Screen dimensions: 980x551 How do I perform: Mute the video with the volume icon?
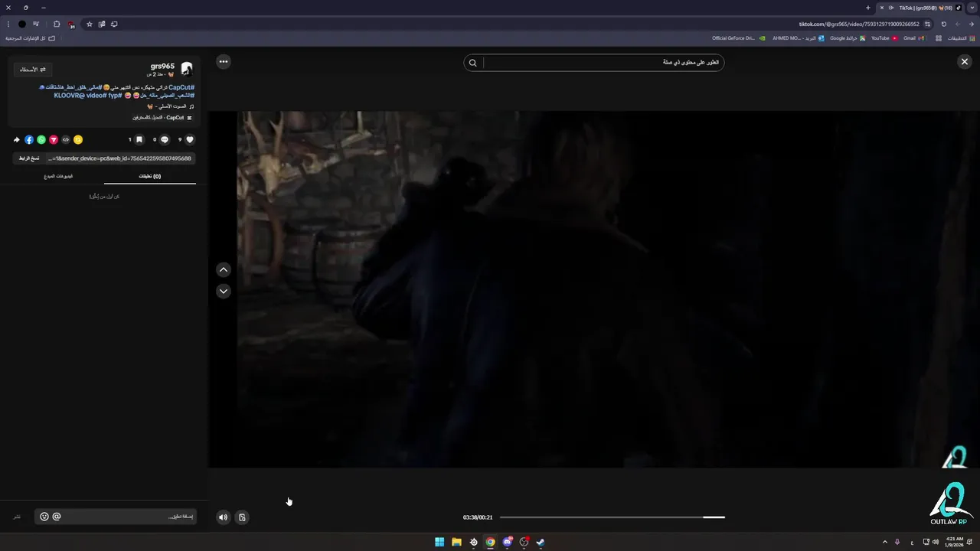223,517
